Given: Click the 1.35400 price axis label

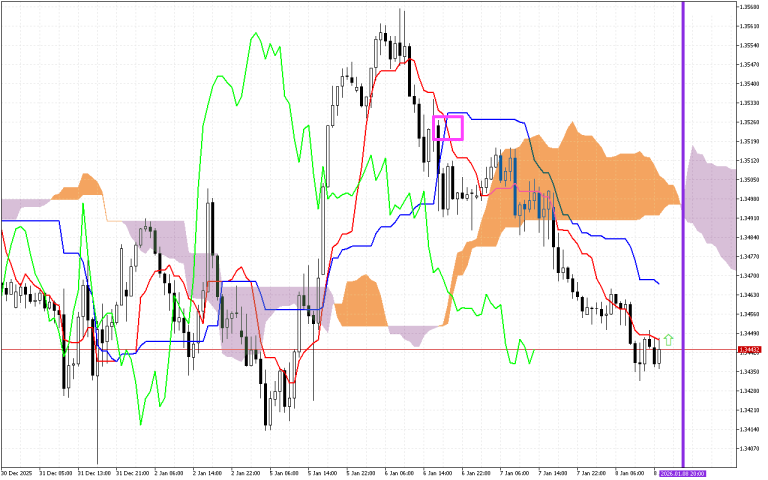Looking at the screenshot, I should (749, 84).
